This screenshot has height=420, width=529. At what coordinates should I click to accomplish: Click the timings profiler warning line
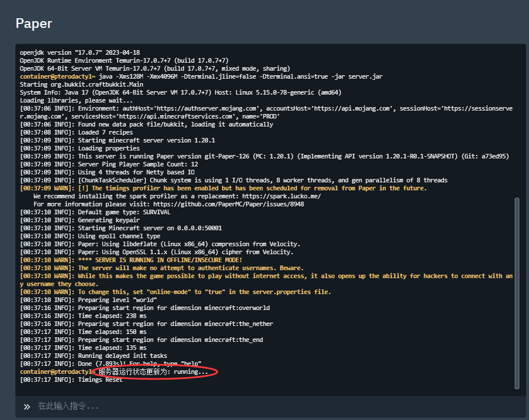[223, 188]
